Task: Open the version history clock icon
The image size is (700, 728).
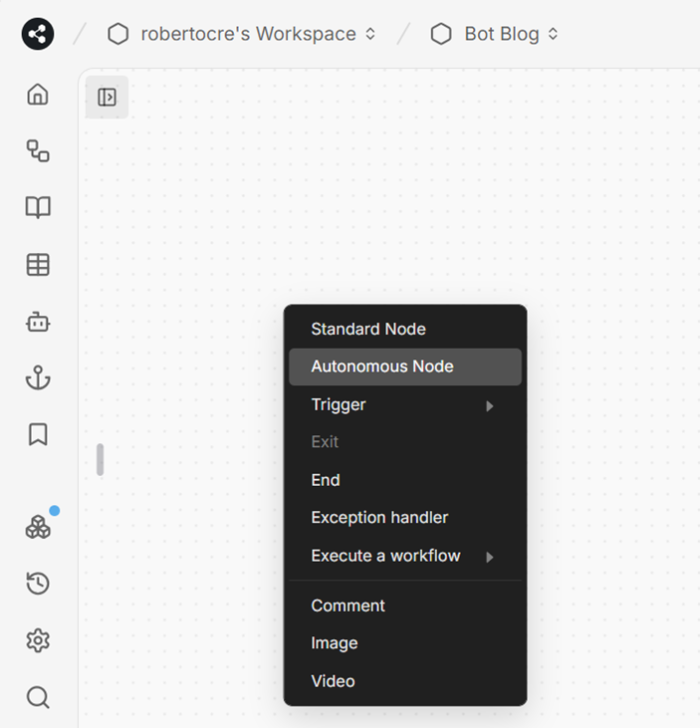Action: (x=38, y=584)
